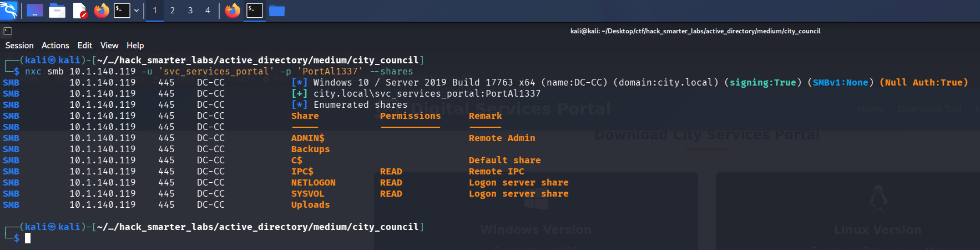980x250 pixels.
Task: Click the 'ADMIN$' share name
Action: (307, 138)
